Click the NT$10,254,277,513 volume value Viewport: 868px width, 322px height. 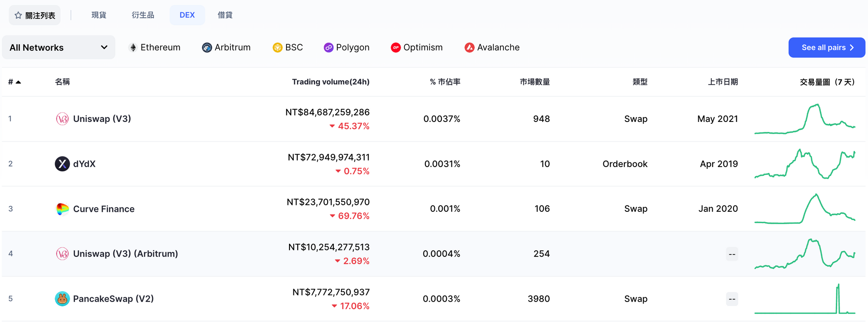pos(329,247)
